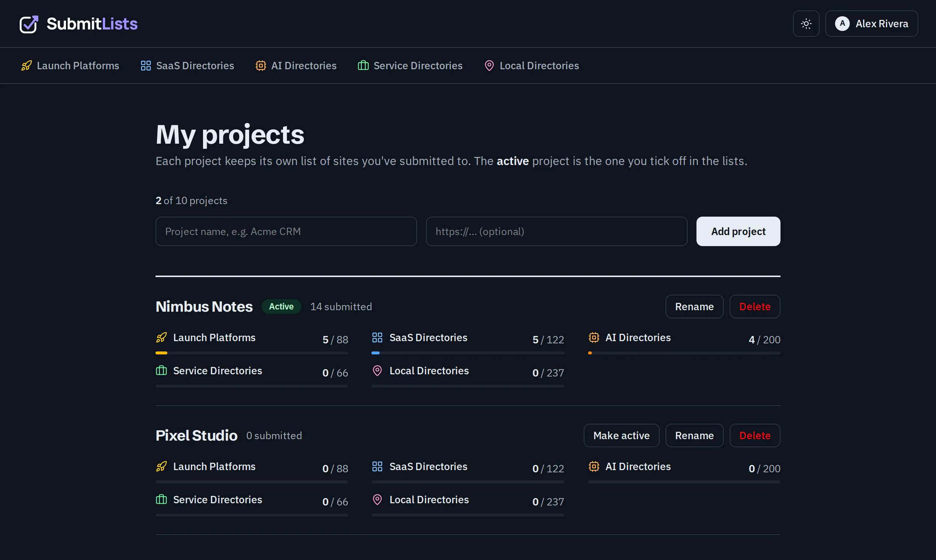This screenshot has width=936, height=560.
Task: Click the "4 / 200" AI Directories count
Action: (x=764, y=340)
